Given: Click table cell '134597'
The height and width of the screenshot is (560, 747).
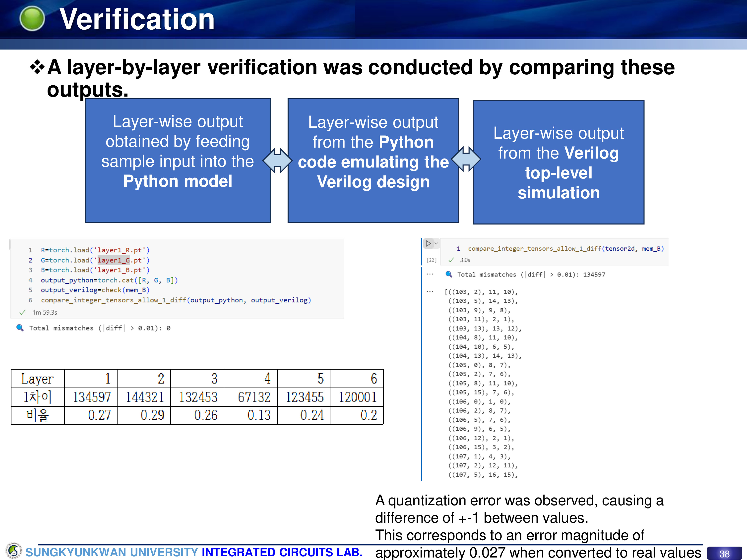Looking at the screenshot, I should [91, 397].
